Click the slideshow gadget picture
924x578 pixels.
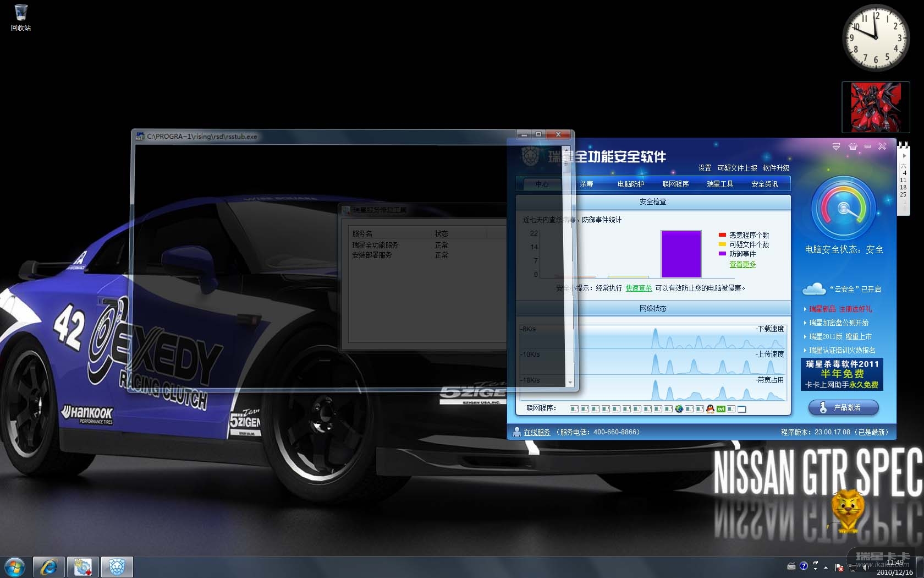click(876, 107)
